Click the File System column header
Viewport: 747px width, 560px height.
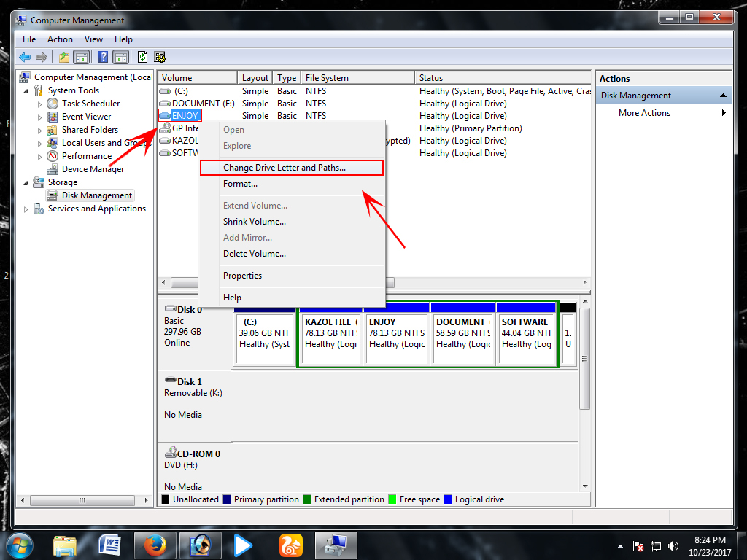pos(357,77)
